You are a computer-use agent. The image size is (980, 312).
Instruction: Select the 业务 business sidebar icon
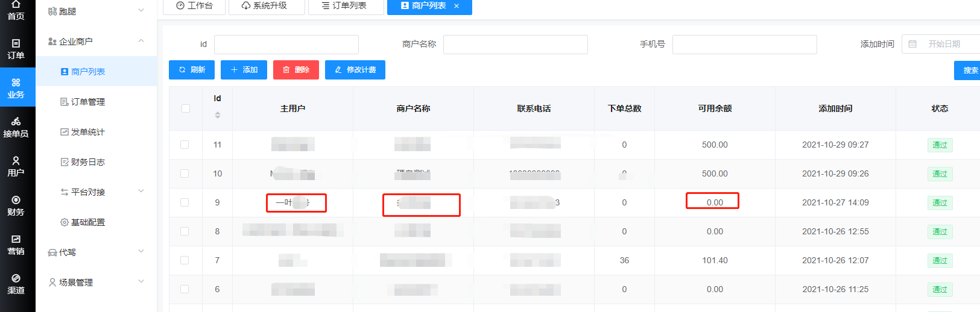click(16, 89)
